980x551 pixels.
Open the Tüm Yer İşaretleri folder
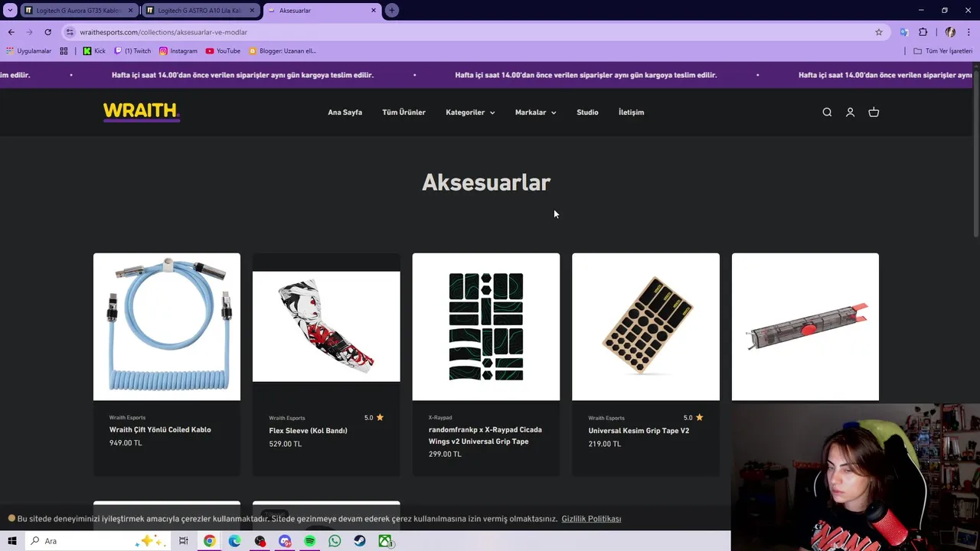pyautogui.click(x=942, y=51)
